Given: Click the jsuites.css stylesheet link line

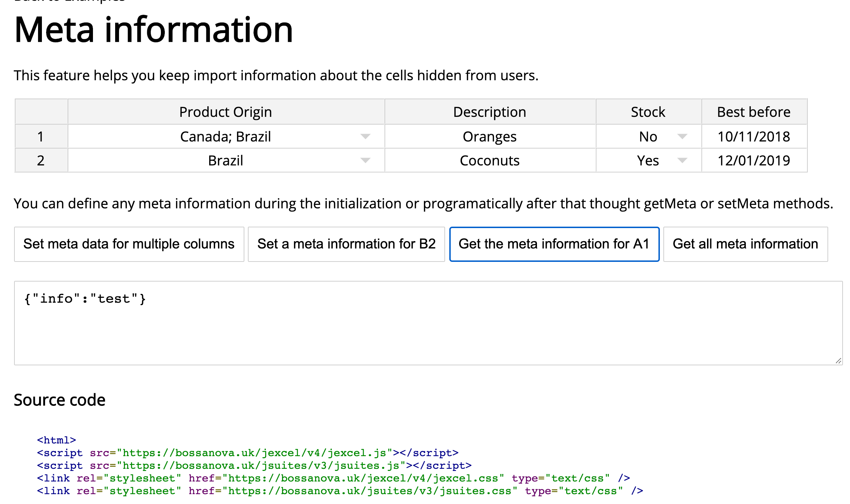Looking at the screenshot, I should click(340, 491).
